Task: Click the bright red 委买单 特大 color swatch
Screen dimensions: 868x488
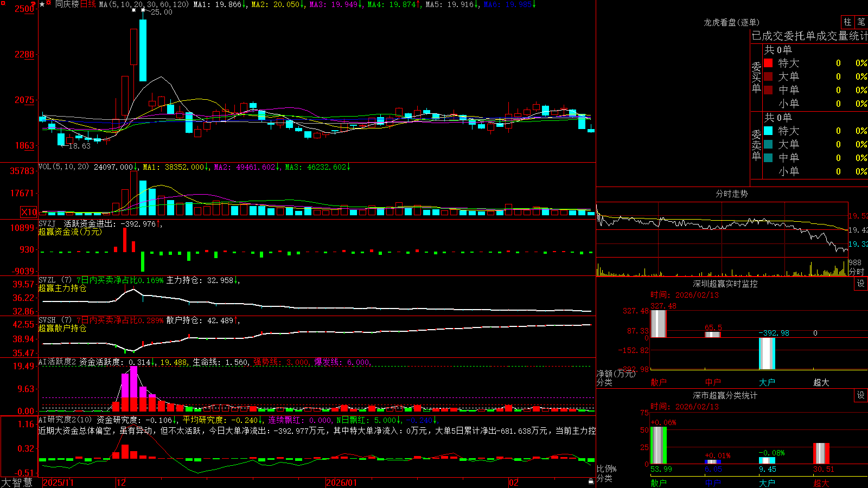Action: 768,63
